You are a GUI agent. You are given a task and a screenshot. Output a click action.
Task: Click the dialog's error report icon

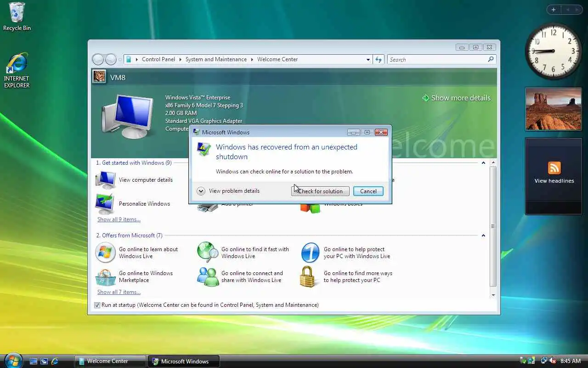pos(204,149)
